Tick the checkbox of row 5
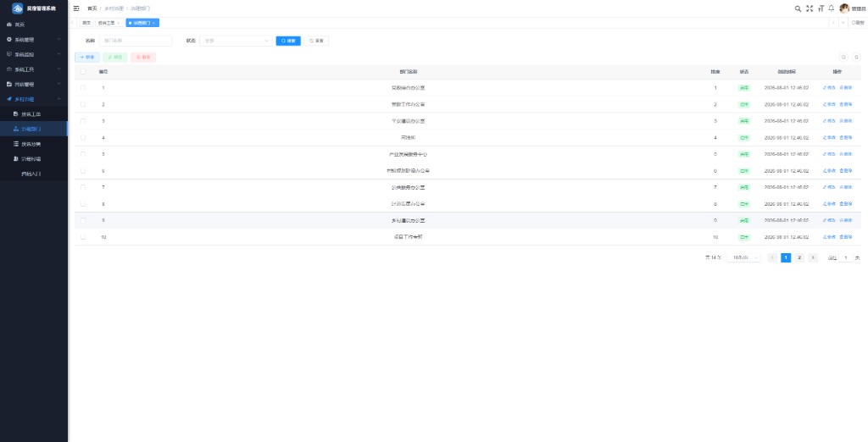Viewport: 868px width, 442px height. 83,154
